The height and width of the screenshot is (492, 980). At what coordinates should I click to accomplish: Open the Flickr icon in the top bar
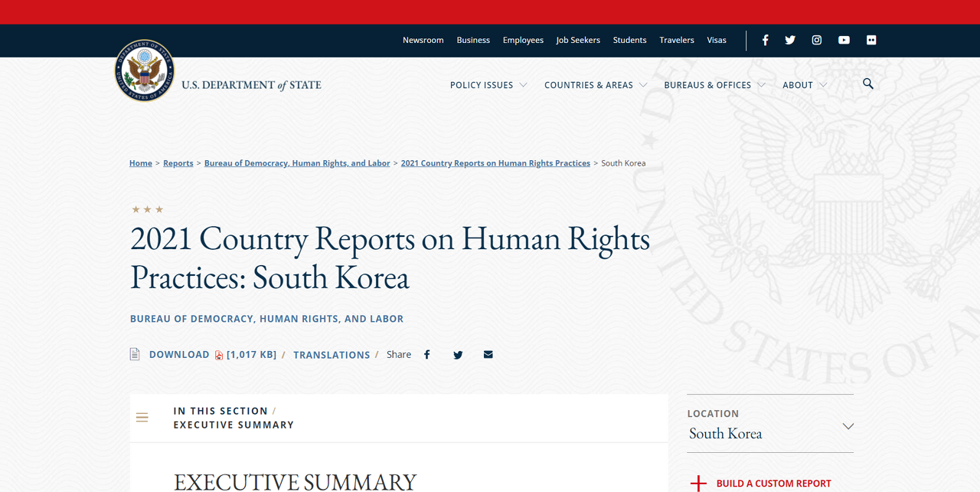[871, 40]
